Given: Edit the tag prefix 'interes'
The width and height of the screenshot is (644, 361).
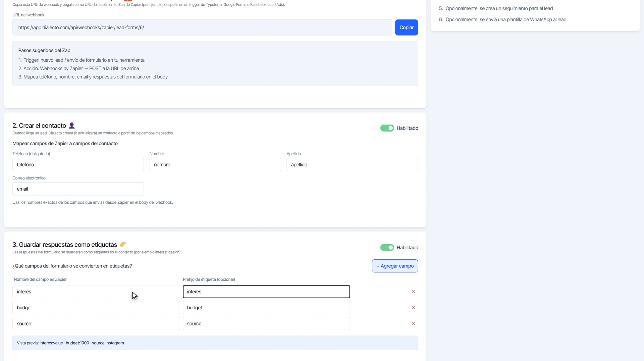Looking at the screenshot, I should tap(266, 292).
